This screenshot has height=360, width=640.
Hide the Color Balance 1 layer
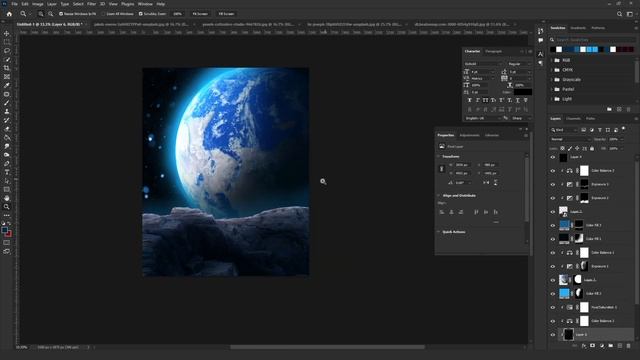[553, 253]
